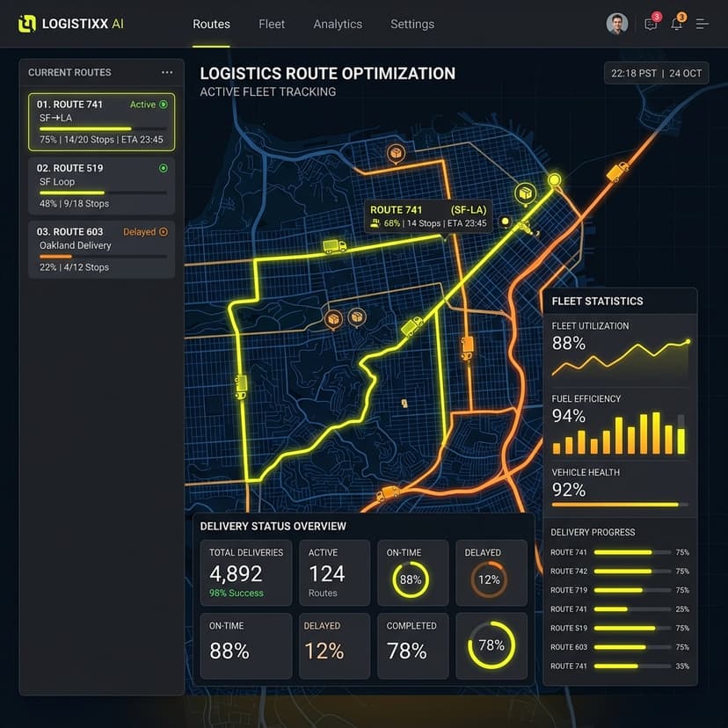Click the "ROUTE S19" label in Delivery Progress
Viewport: 728px width, 728px height.
point(569,628)
